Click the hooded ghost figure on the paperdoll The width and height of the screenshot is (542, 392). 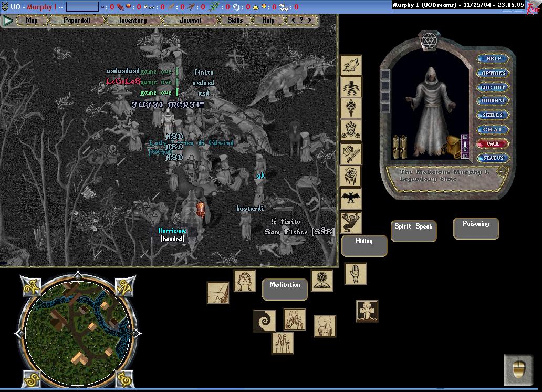[x=430, y=112]
